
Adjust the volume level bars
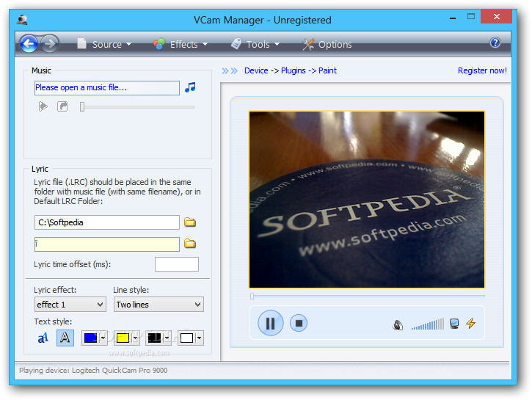click(428, 324)
